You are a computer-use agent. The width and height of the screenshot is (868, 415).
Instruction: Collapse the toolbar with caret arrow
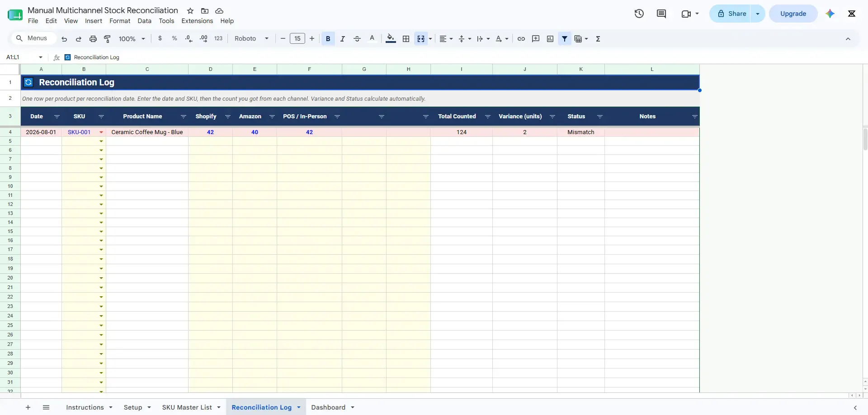coord(848,39)
